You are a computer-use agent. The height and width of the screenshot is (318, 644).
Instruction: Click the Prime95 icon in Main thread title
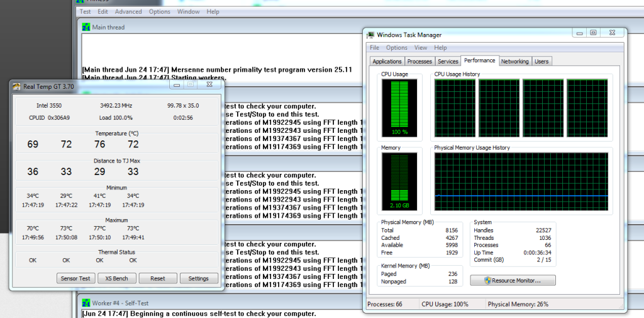coord(86,27)
